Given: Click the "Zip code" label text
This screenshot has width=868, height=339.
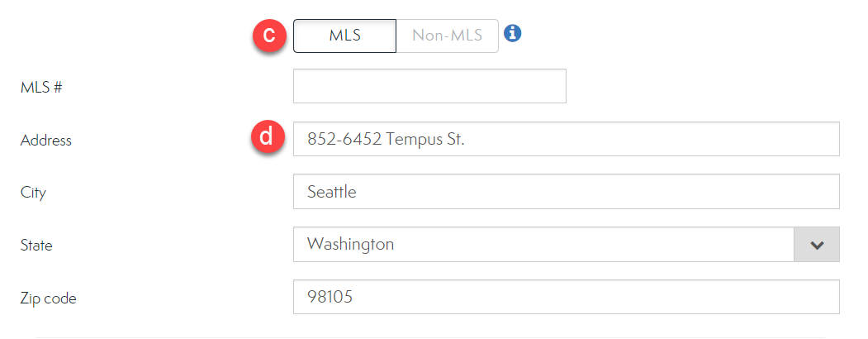Looking at the screenshot, I should 49,298.
